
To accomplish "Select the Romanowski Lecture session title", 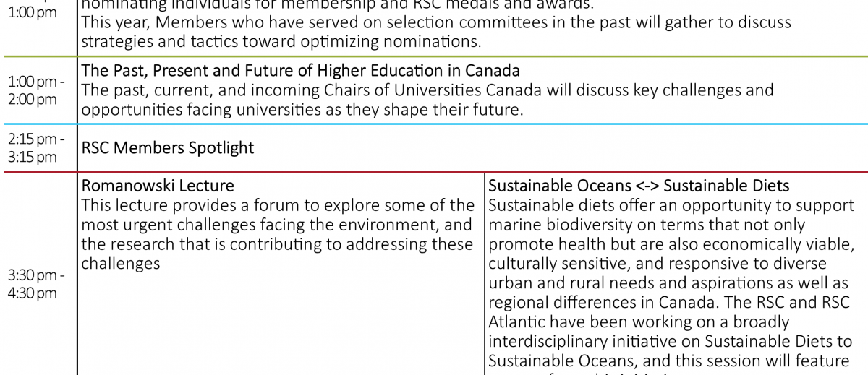I will [x=158, y=186].
